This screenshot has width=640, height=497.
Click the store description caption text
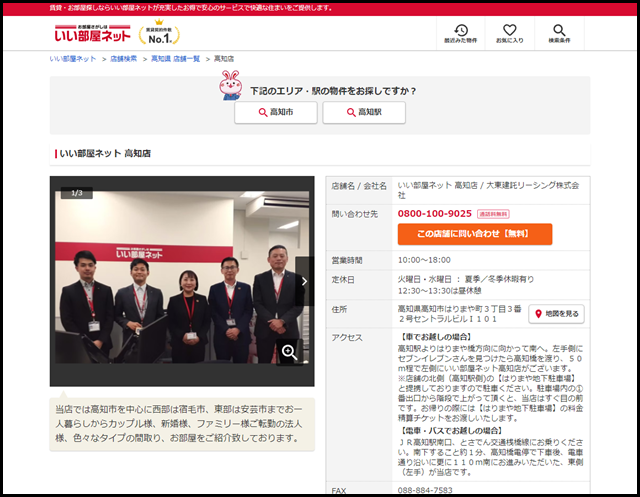(180, 424)
